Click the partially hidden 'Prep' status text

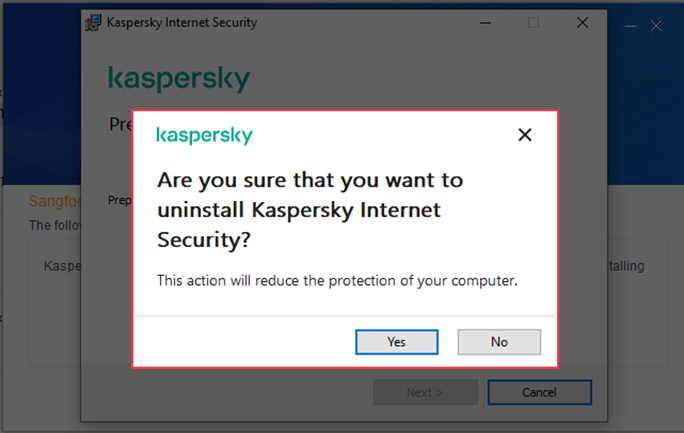(119, 200)
